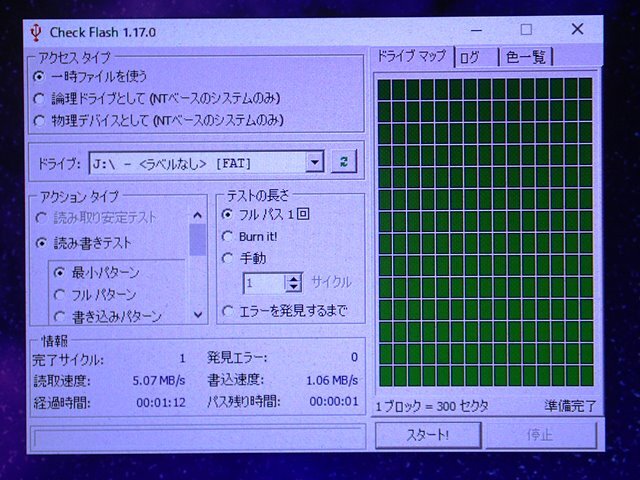
Task: Click the action type scrollbar thumb
Action: [x=198, y=239]
